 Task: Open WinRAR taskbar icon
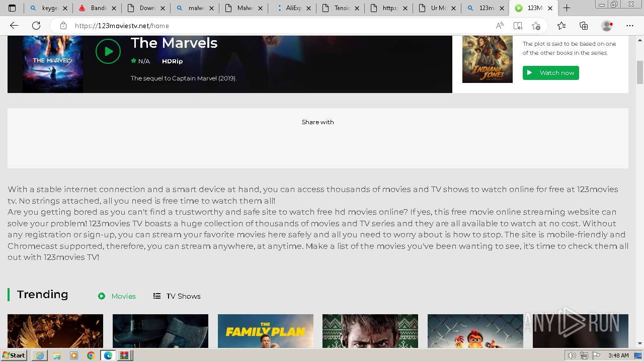coord(124,355)
